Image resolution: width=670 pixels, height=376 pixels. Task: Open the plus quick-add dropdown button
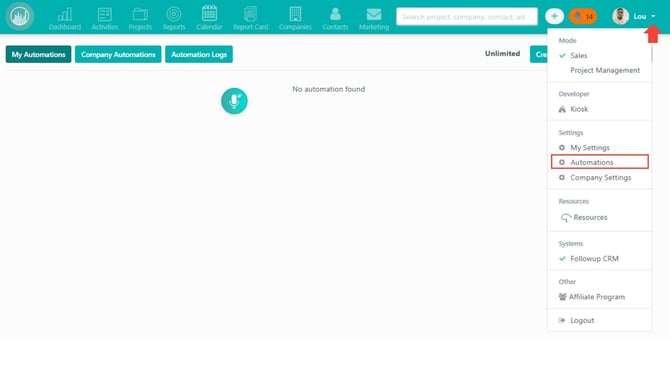coord(554,16)
